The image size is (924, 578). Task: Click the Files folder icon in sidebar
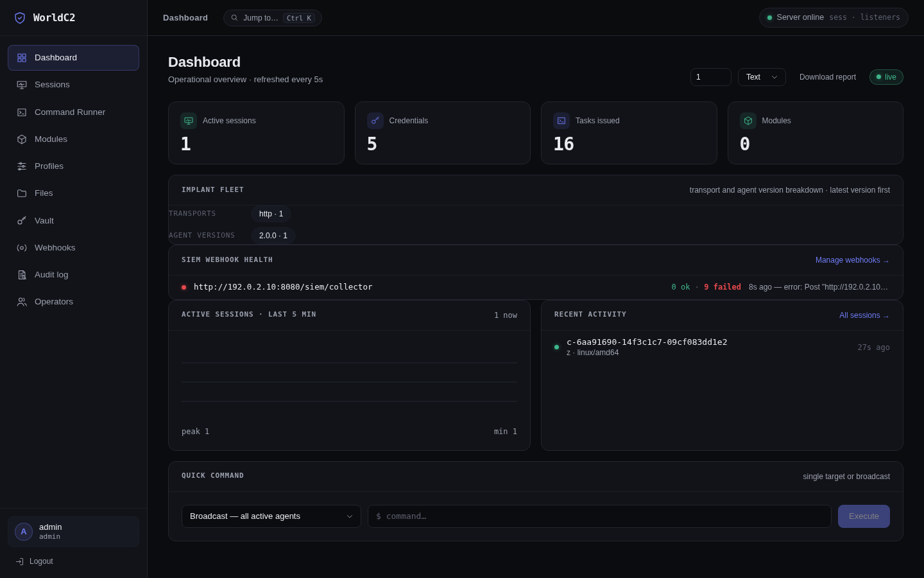pos(22,193)
